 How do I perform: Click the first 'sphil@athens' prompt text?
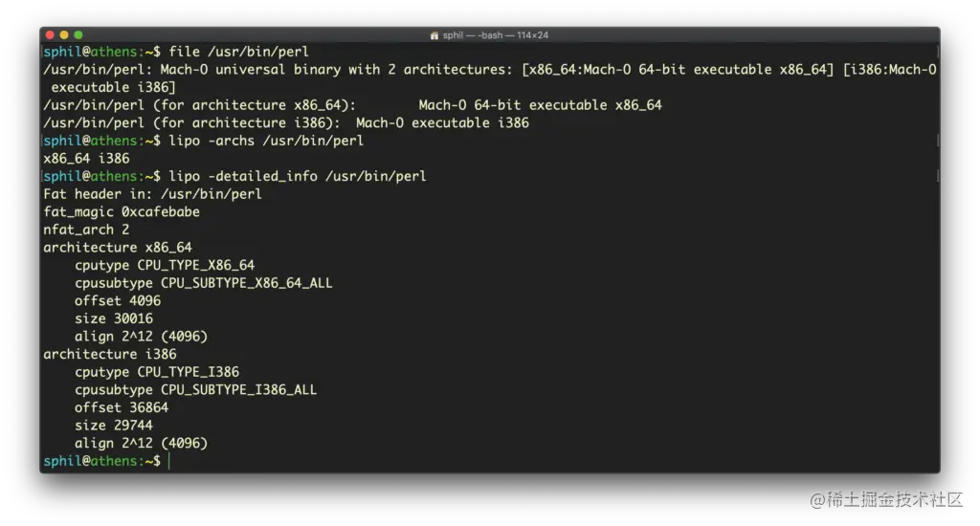tap(91, 52)
